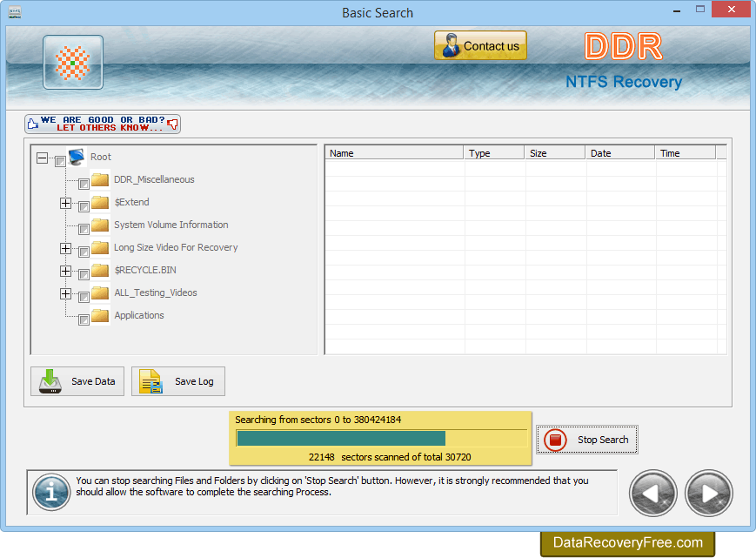Viewport: 756px width, 558px height.
Task: Open the Contact us button
Action: pos(480,45)
